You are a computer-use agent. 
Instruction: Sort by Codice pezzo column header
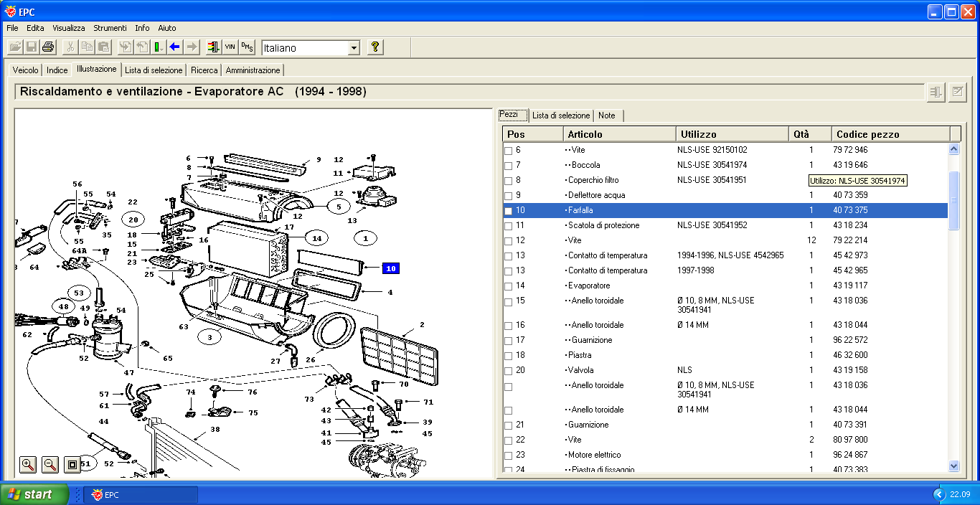point(891,134)
